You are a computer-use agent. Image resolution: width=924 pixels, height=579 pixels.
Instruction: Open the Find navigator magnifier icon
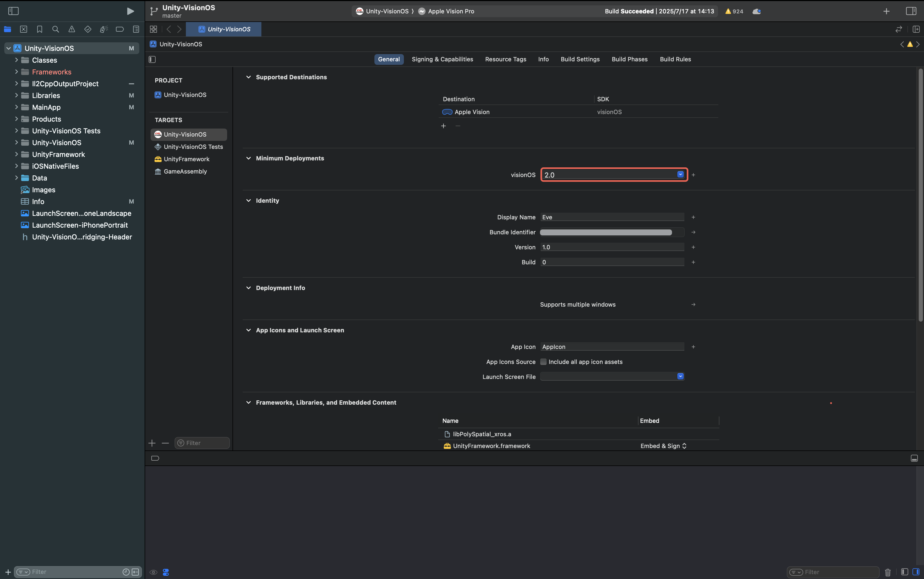tap(55, 29)
